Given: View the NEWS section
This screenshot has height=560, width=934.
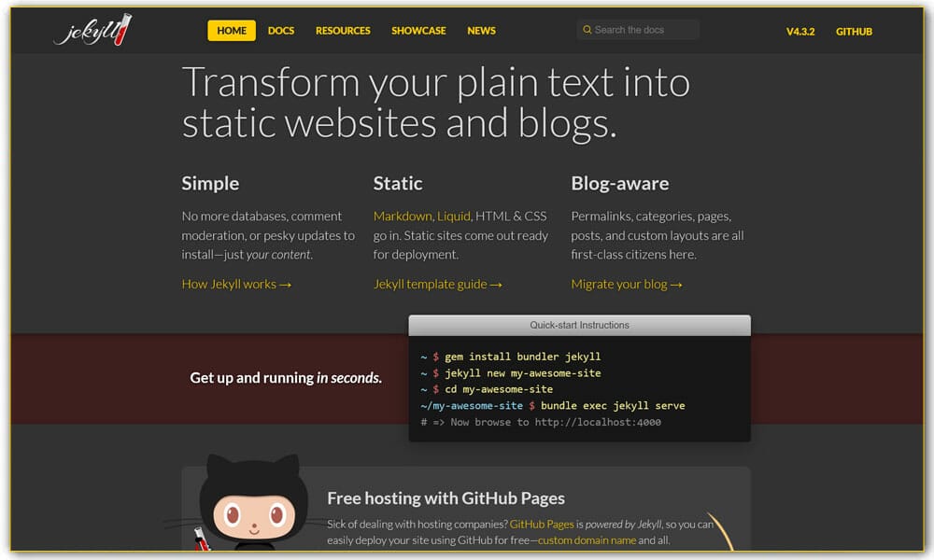Looking at the screenshot, I should [x=481, y=30].
